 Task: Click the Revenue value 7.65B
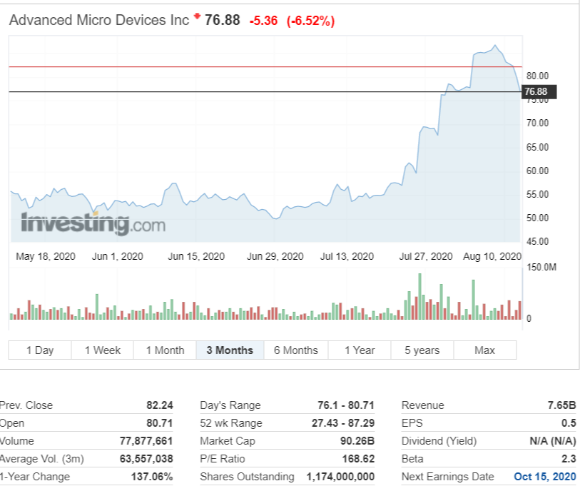(562, 405)
